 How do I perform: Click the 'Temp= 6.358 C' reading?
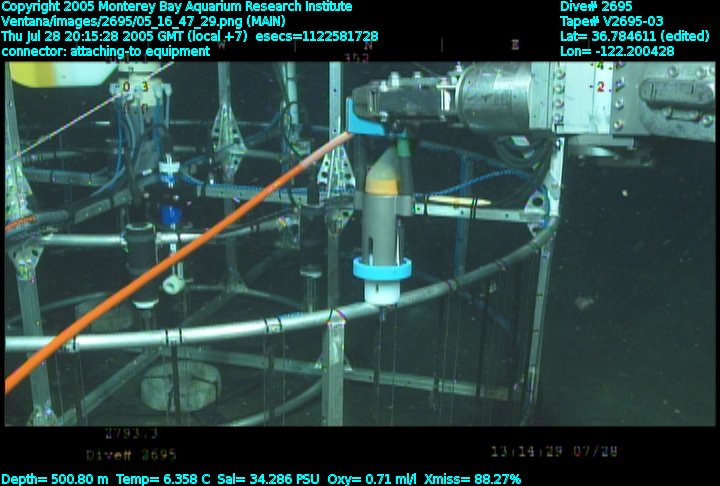pos(163,479)
